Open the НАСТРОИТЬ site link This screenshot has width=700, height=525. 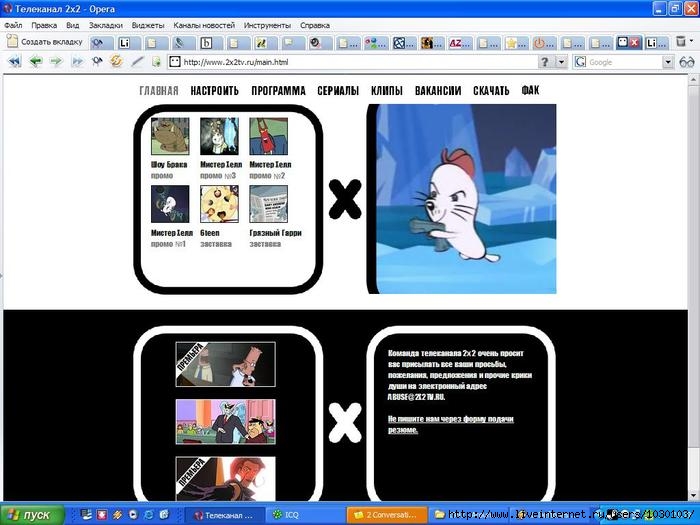click(215, 91)
